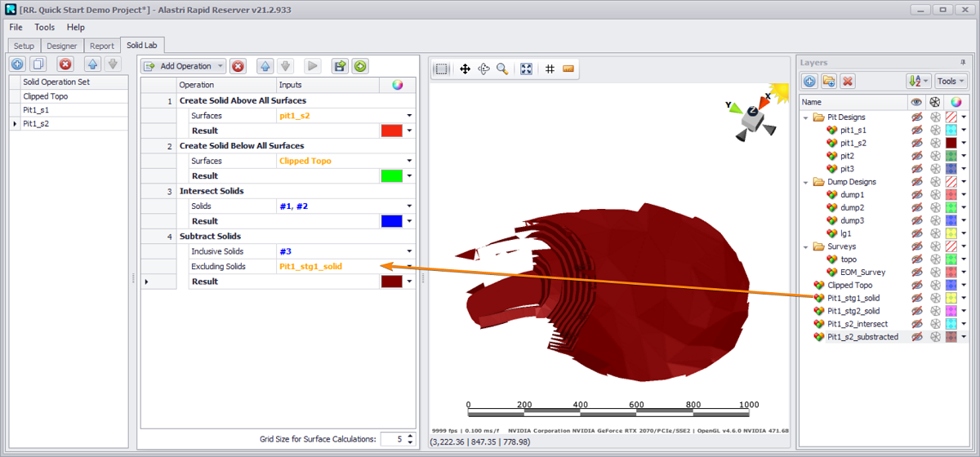Viewport: 980px width, 457px height.
Task: Show the topo layer using its eye icon
Action: pyautogui.click(x=916, y=260)
